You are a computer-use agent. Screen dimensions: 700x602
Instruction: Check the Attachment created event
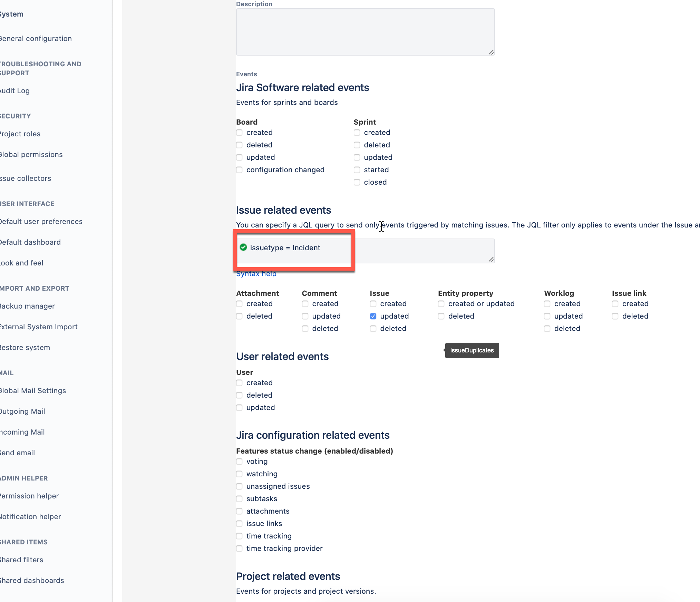[x=239, y=304]
